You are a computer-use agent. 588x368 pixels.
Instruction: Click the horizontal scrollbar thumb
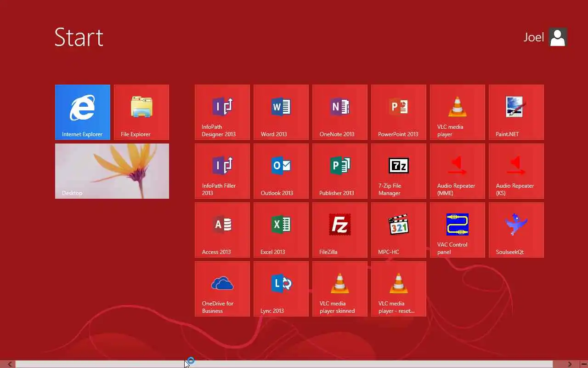284,364
